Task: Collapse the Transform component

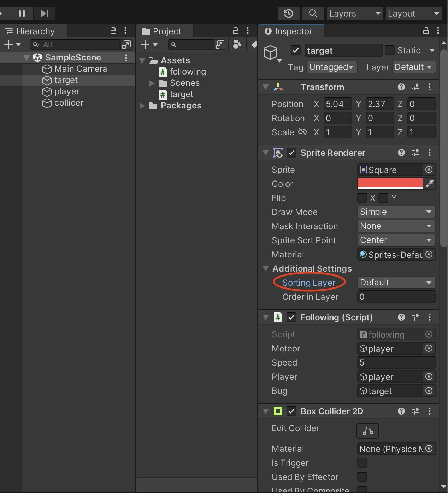Action: coord(266,87)
